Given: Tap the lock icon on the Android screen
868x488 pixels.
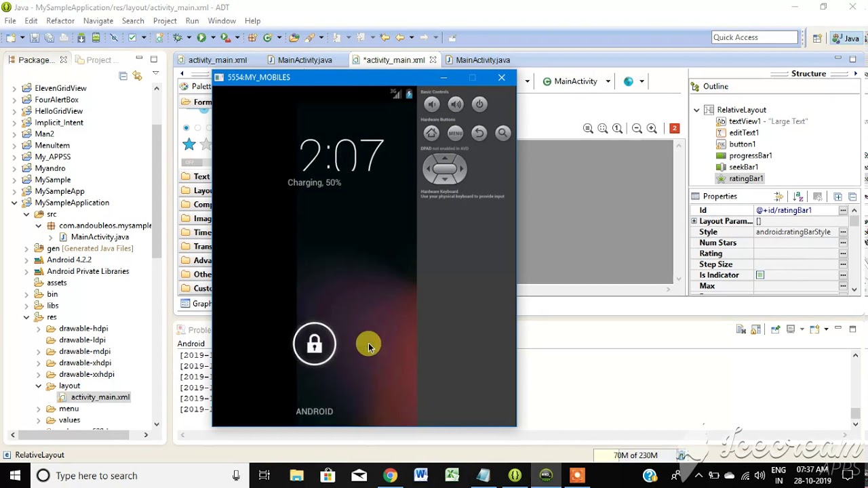Looking at the screenshot, I should pyautogui.click(x=314, y=344).
